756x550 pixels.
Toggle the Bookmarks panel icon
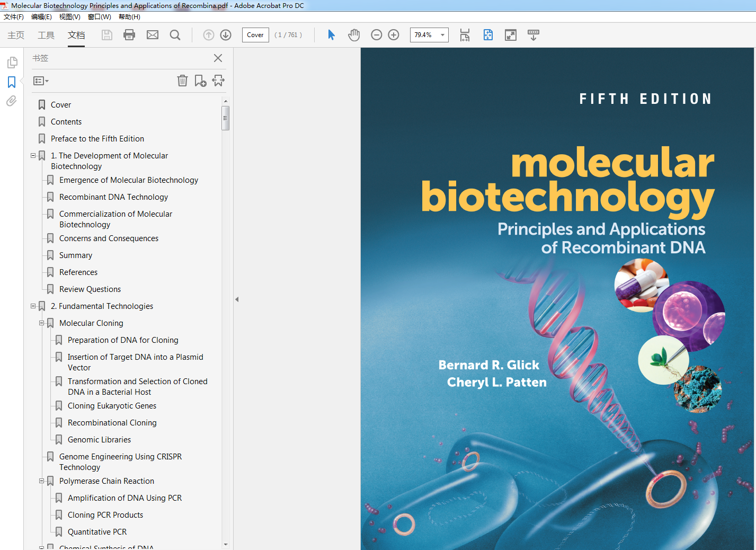[12, 82]
